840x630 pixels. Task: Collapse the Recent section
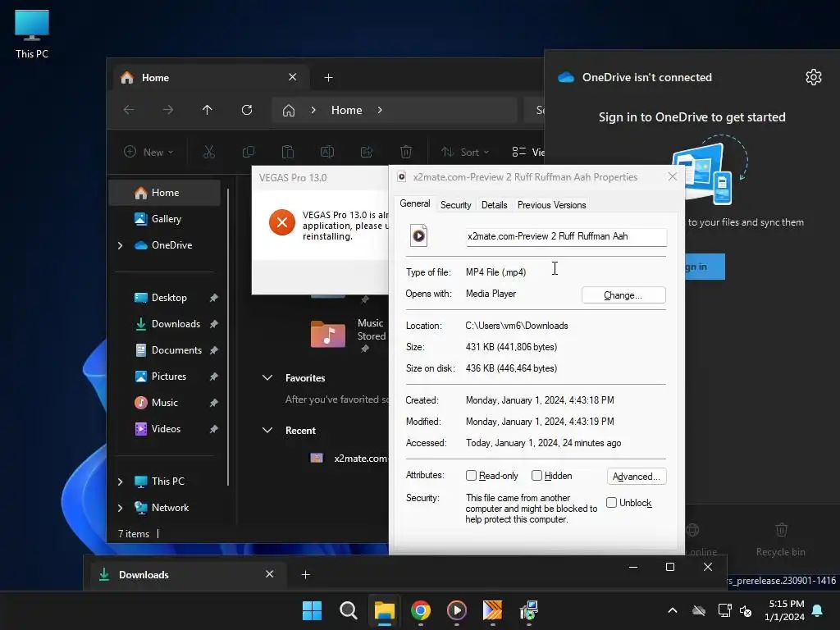point(267,430)
